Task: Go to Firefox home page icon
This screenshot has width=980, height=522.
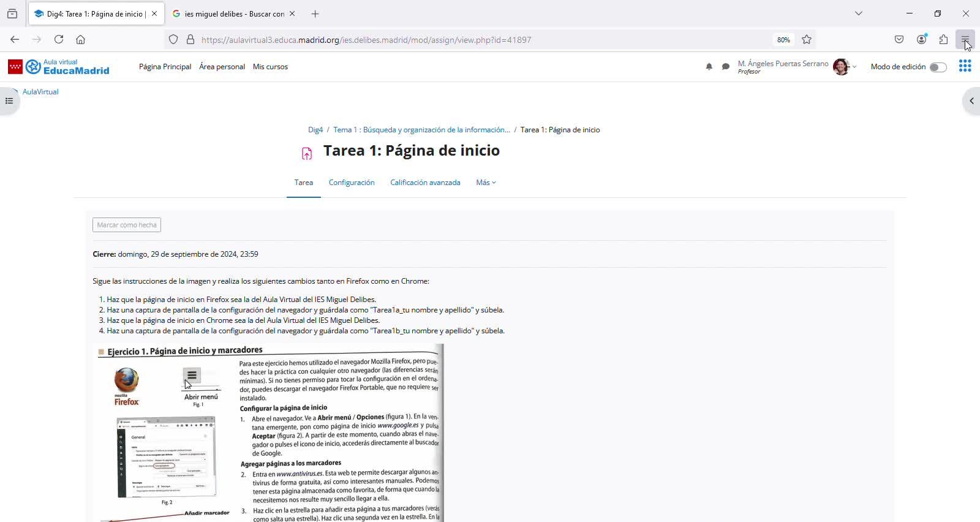Action: (80, 40)
